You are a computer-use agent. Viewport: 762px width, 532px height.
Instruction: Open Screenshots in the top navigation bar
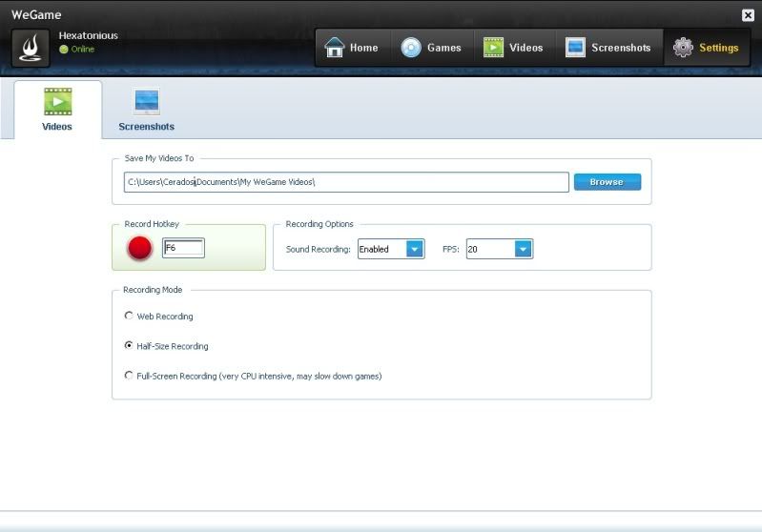pos(608,48)
